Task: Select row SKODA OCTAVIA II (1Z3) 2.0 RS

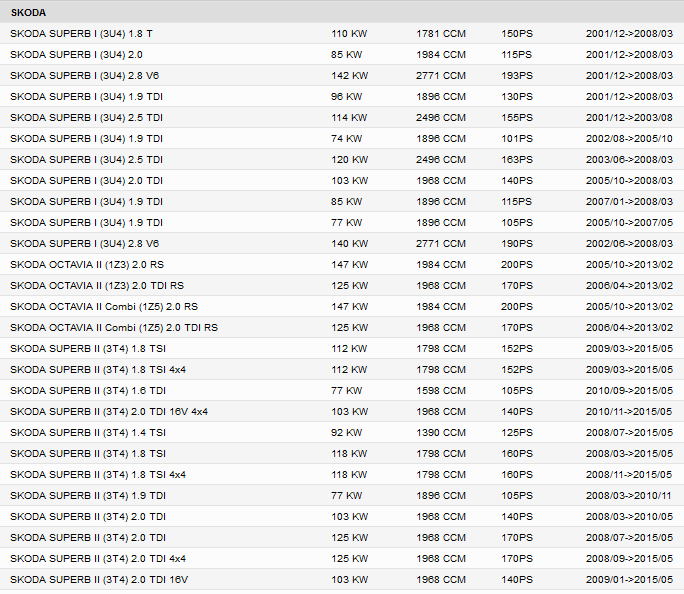Action: (342, 264)
